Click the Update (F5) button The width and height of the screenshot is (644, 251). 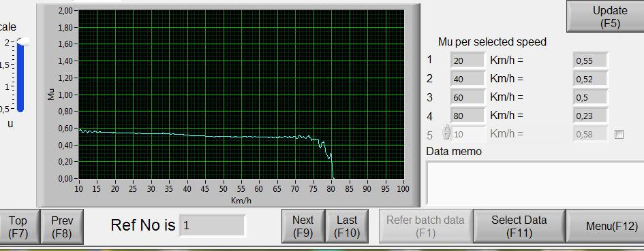point(606,16)
